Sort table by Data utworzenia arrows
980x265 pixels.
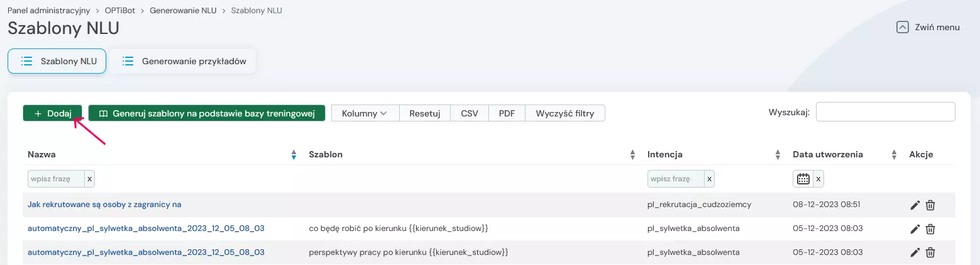point(894,155)
